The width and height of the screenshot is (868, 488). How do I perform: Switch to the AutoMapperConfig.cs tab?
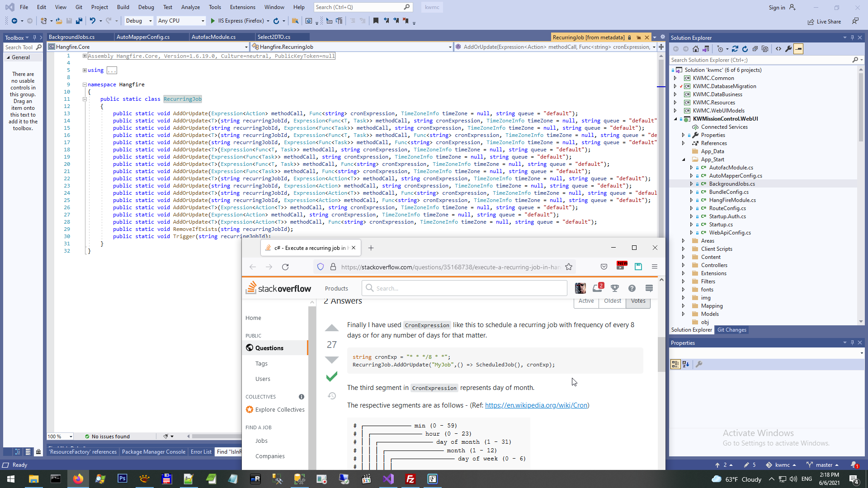click(143, 37)
